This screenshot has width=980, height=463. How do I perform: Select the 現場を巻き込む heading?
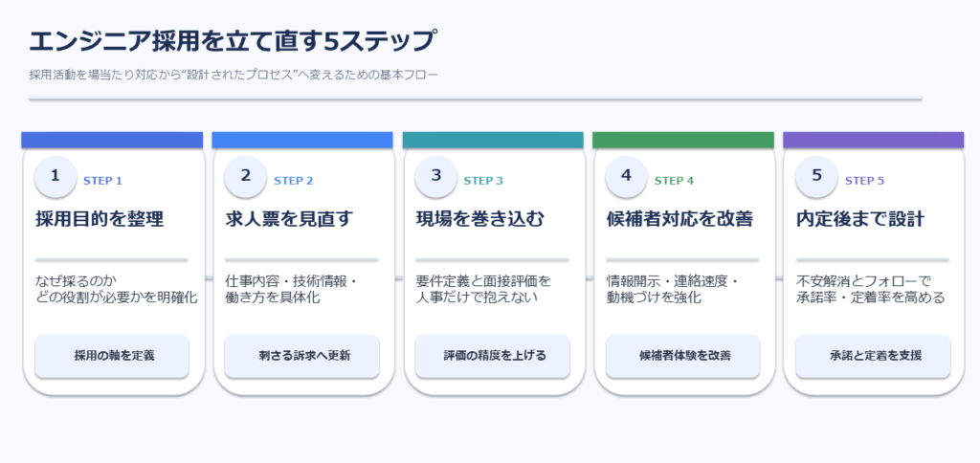tap(480, 219)
